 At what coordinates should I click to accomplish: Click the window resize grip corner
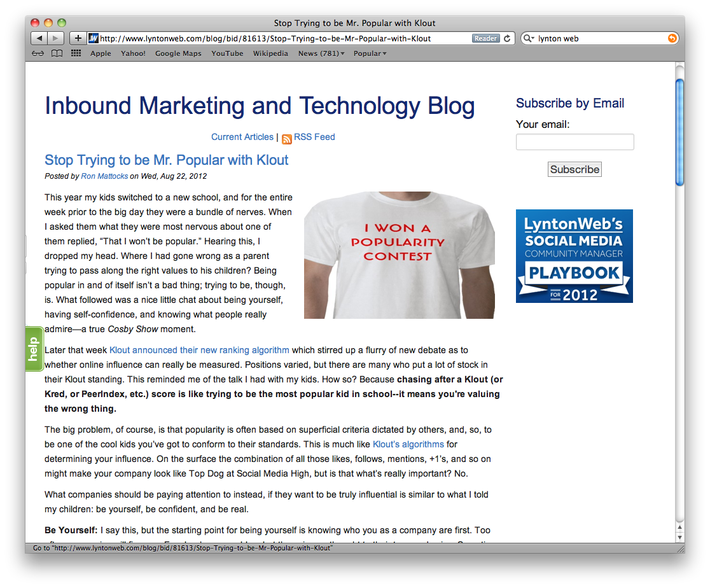[681, 549]
